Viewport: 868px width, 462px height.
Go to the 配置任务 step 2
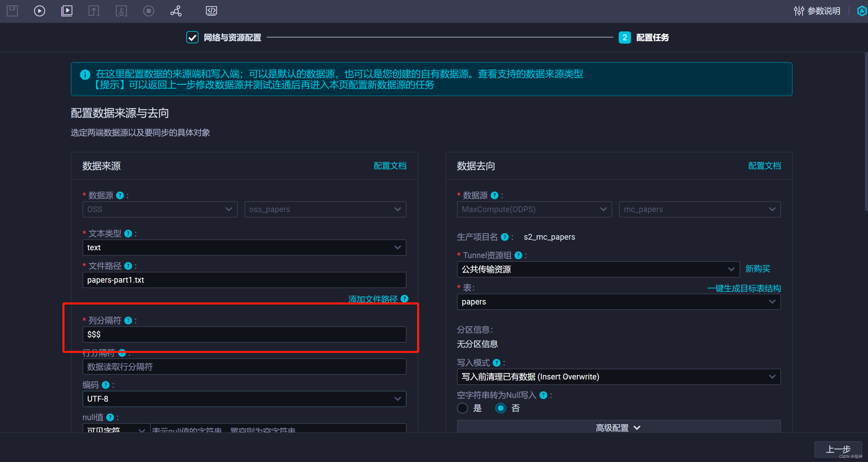[x=625, y=38]
